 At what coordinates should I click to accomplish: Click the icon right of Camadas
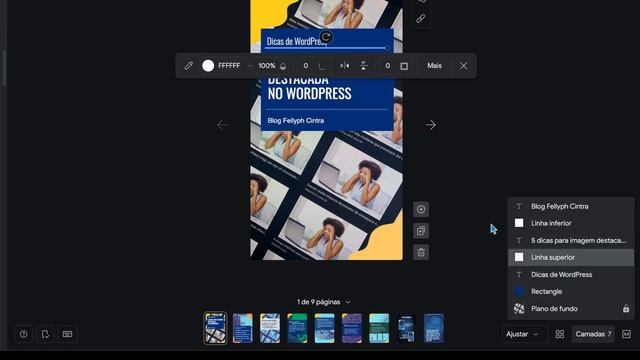pyautogui.click(x=627, y=334)
